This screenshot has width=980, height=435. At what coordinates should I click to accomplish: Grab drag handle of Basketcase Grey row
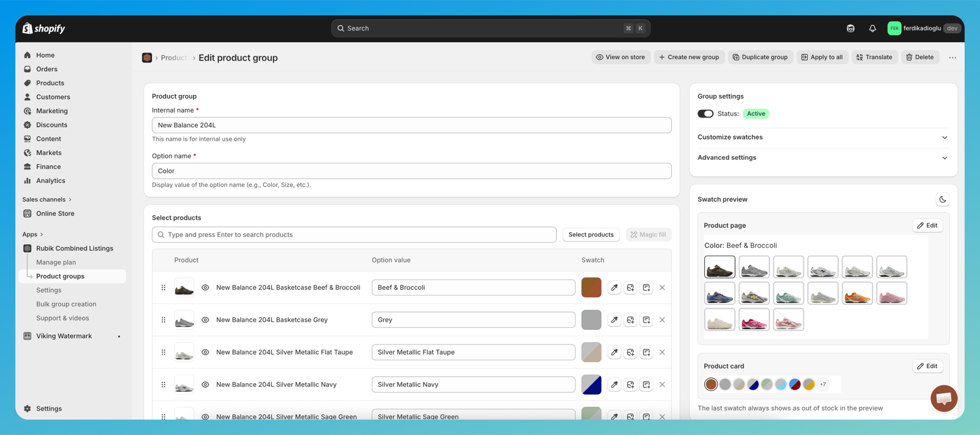(164, 320)
